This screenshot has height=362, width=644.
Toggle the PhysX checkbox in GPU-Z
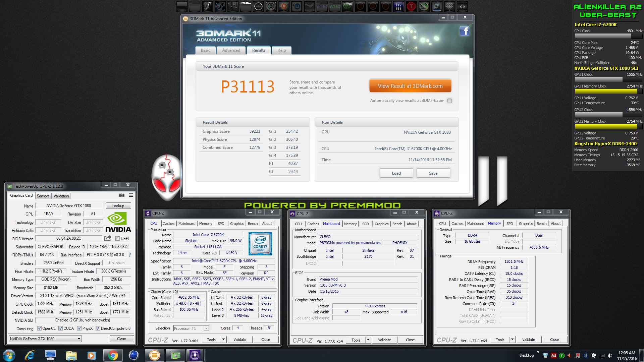pos(79,328)
